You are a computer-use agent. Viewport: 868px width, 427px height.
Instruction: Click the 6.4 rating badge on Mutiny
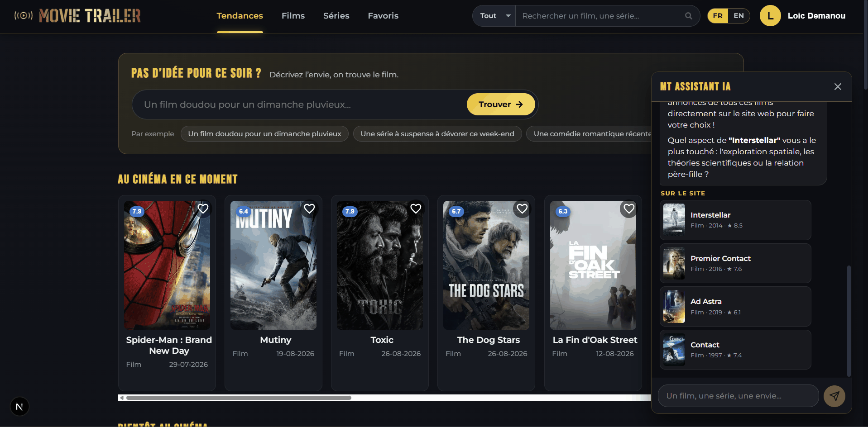[244, 211]
